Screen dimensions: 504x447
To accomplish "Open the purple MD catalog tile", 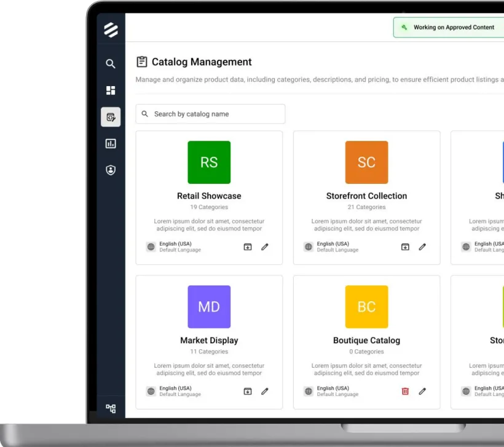I will point(209,307).
